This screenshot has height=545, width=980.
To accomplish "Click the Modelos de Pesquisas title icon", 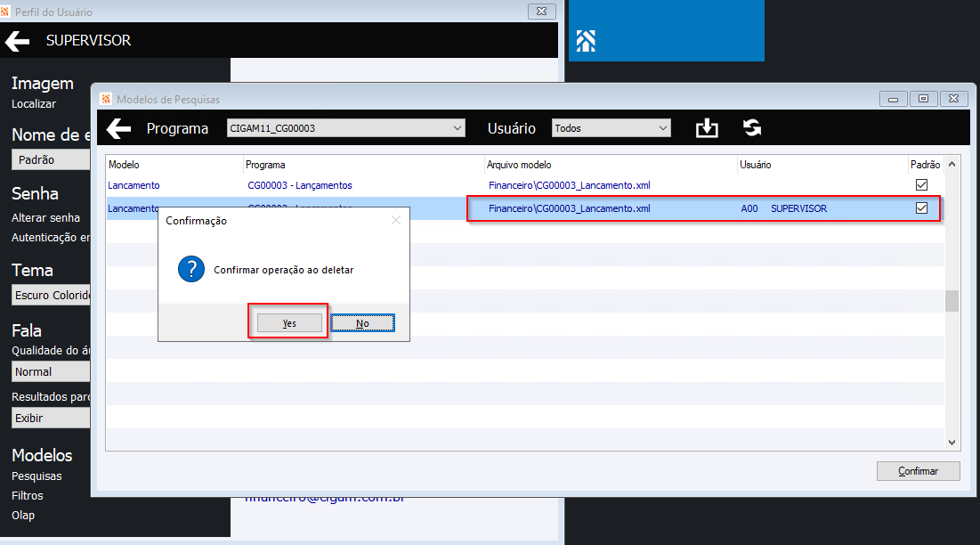I will 106,99.
